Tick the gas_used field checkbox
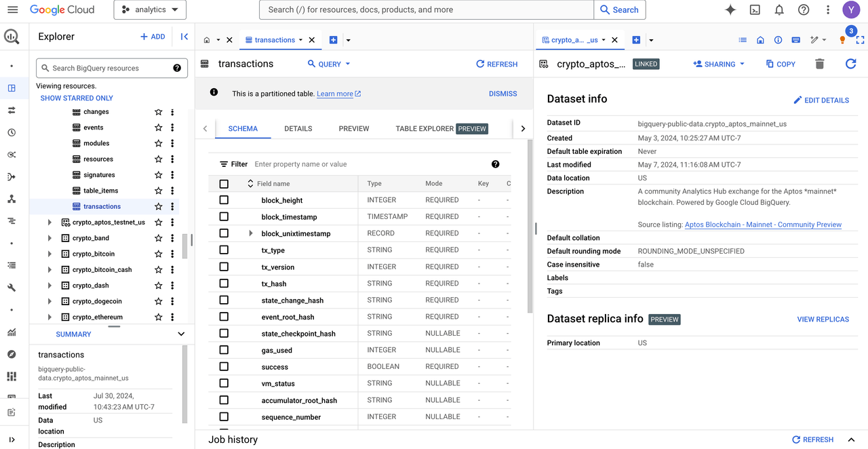The height and width of the screenshot is (449, 868). (224, 350)
